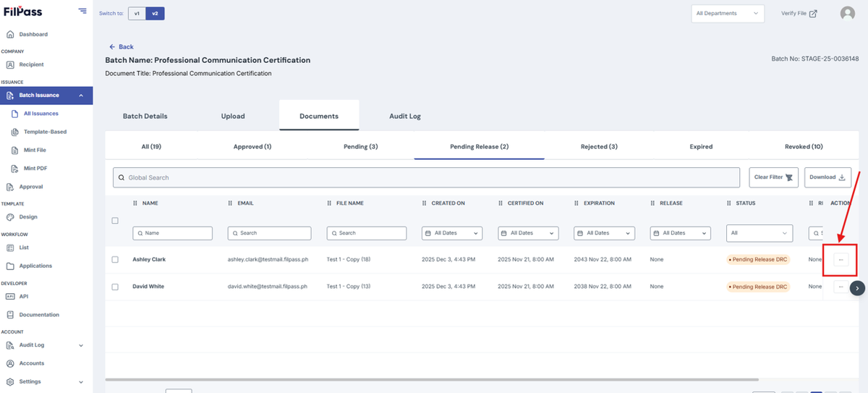Click the Verify File external link icon
868x393 pixels.
(813, 13)
